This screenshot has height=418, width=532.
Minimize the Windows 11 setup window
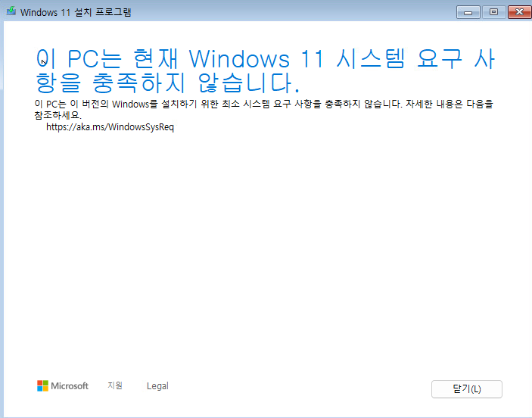click(x=468, y=12)
